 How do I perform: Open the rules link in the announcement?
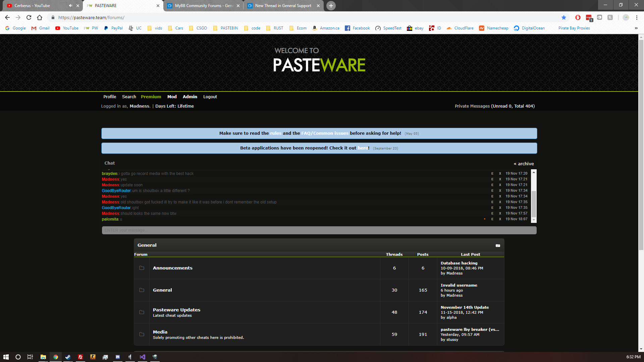(276, 133)
